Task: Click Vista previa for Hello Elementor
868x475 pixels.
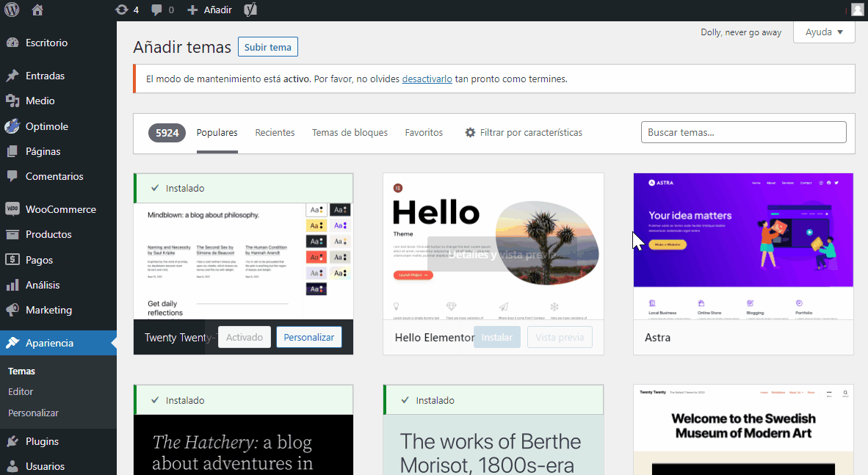Action: click(560, 337)
